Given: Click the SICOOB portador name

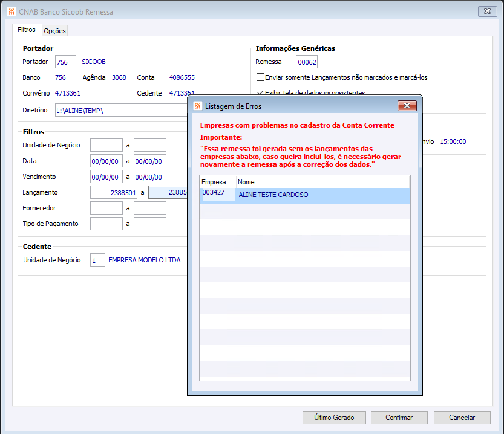Looking at the screenshot, I should [94, 62].
